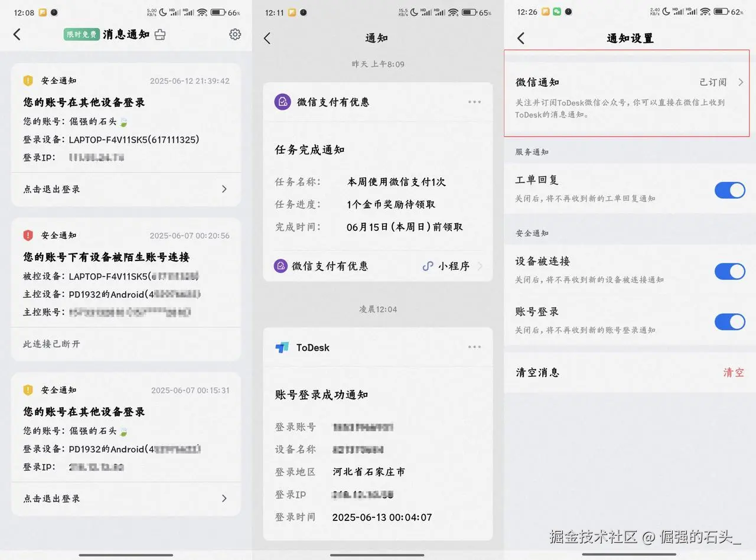
Task: Open more options on 微信支付有优惠 card
Action: (474, 102)
